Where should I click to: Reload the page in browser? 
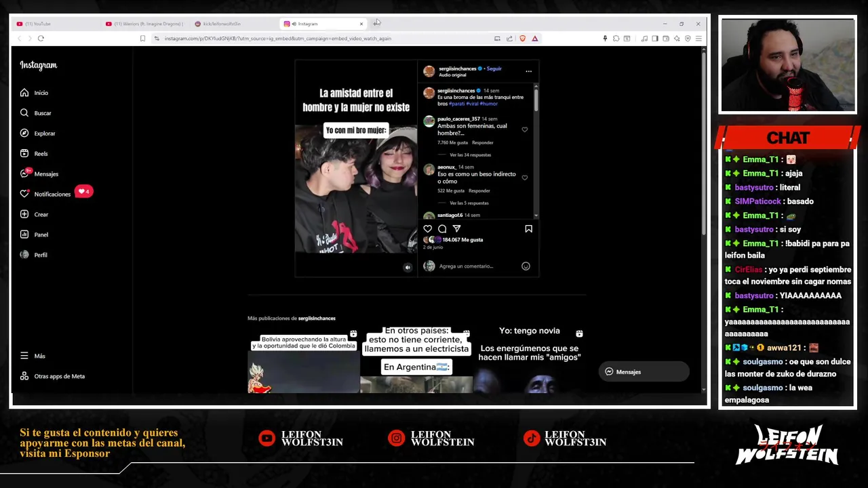[41, 39]
